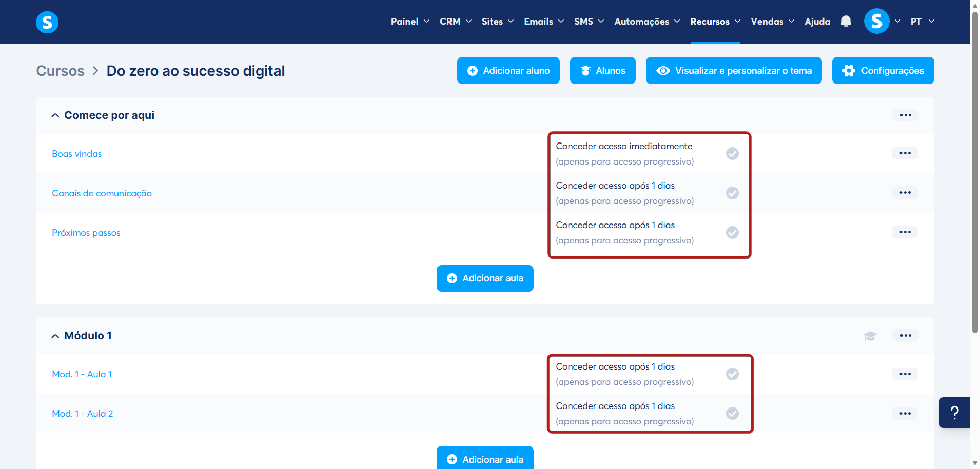Open the PT language selector
Image resolution: width=980 pixels, height=469 pixels.
pyautogui.click(x=922, y=22)
